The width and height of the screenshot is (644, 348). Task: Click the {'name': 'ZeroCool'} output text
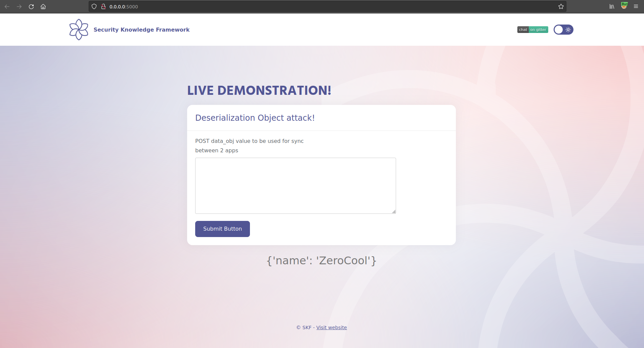(x=321, y=261)
